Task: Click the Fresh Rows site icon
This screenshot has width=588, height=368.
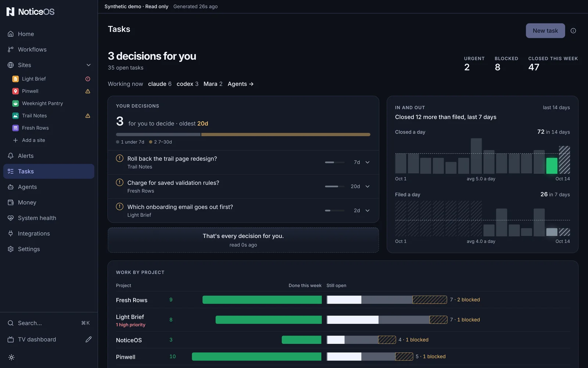Action: pyautogui.click(x=15, y=128)
